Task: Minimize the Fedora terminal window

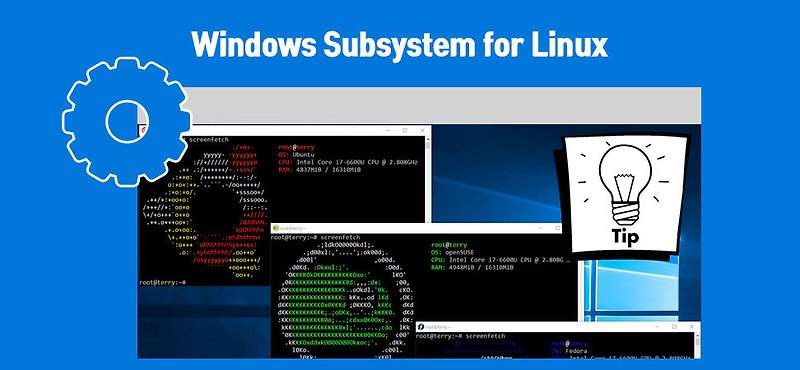Action: (657, 327)
